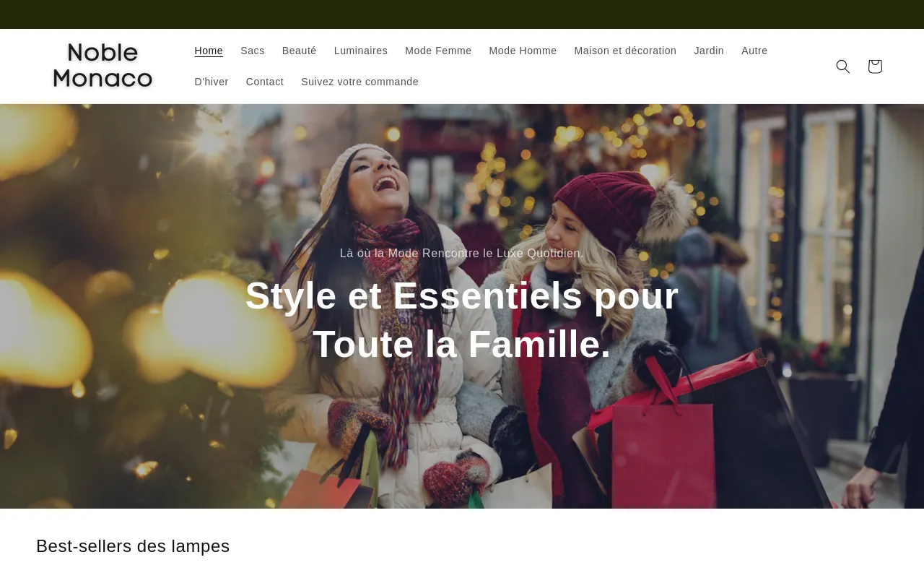Screen dimensions: 924x578
Task: Click the dark green announcement bar
Action: pyautogui.click(x=462, y=14)
